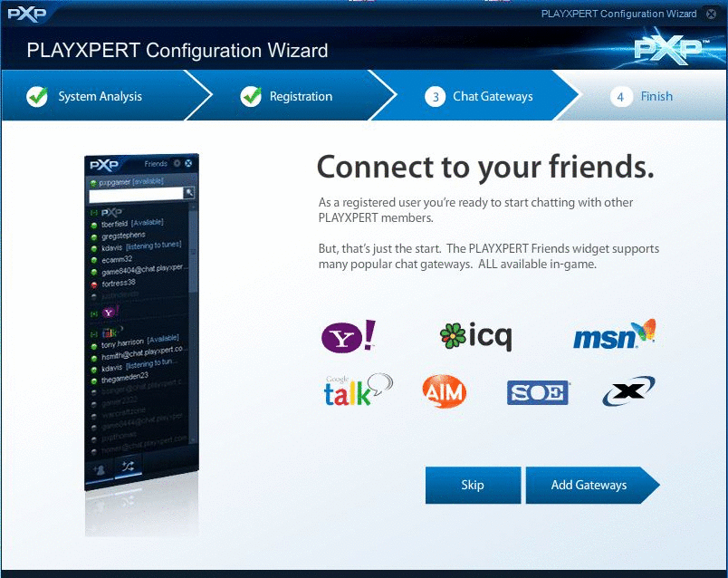Click the Xfire X logo
Viewport: 728px width, 578px height.
point(628,390)
